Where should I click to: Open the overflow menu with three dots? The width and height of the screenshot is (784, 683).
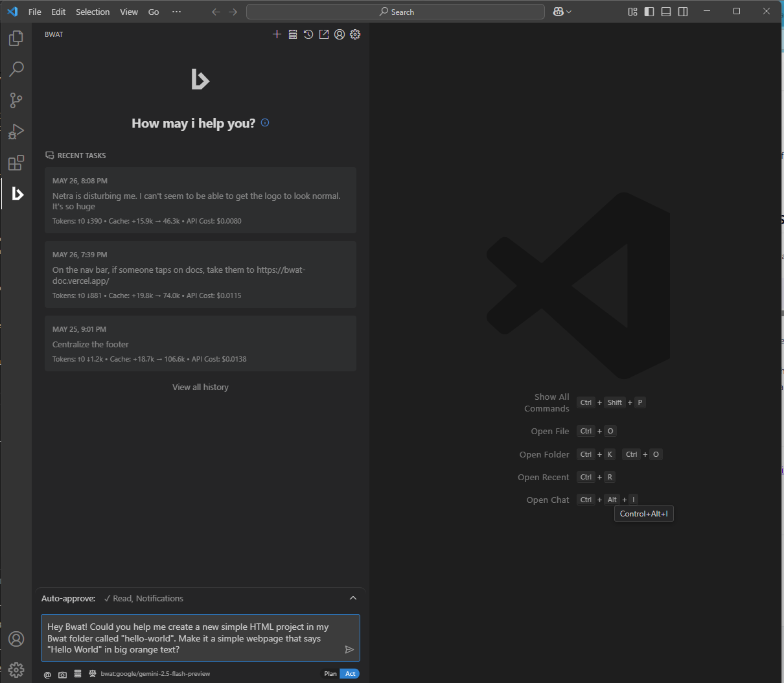pos(176,12)
